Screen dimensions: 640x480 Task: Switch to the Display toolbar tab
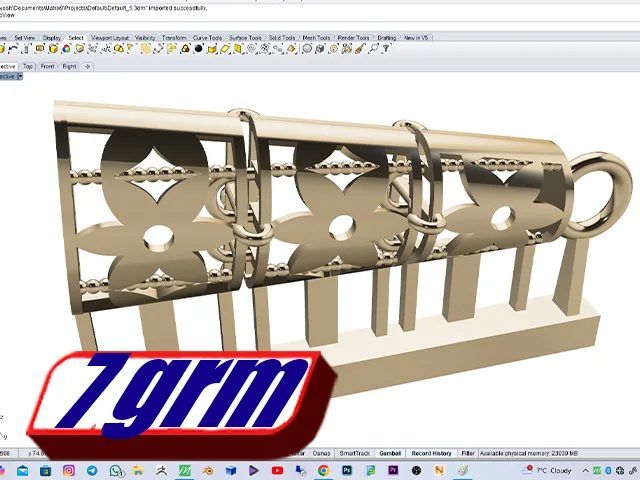tap(52, 38)
